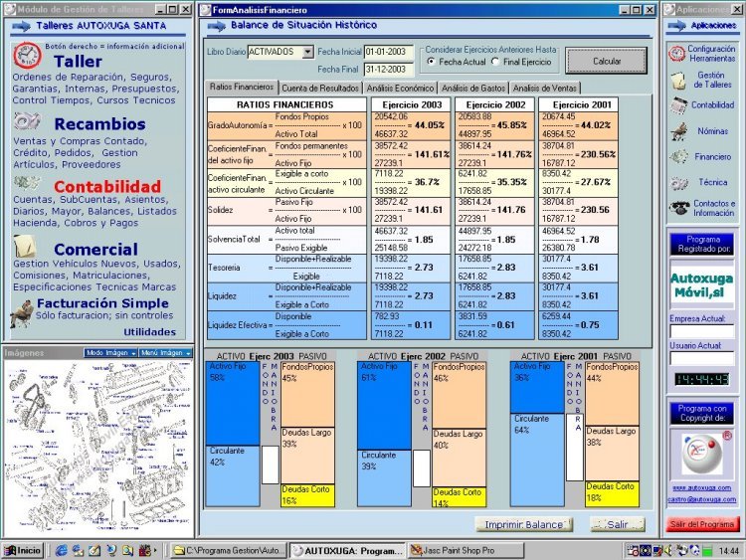Viewport: 746px width, 560px height.
Task: Click the engine exploded diagram image
Action: [x=98, y=447]
